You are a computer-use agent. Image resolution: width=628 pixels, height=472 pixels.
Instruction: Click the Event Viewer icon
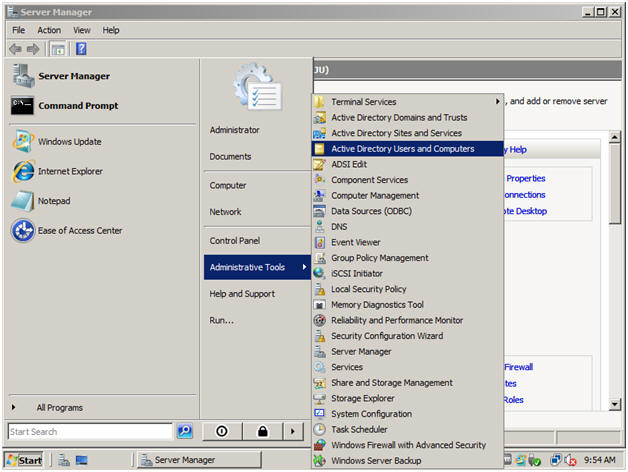tap(319, 242)
